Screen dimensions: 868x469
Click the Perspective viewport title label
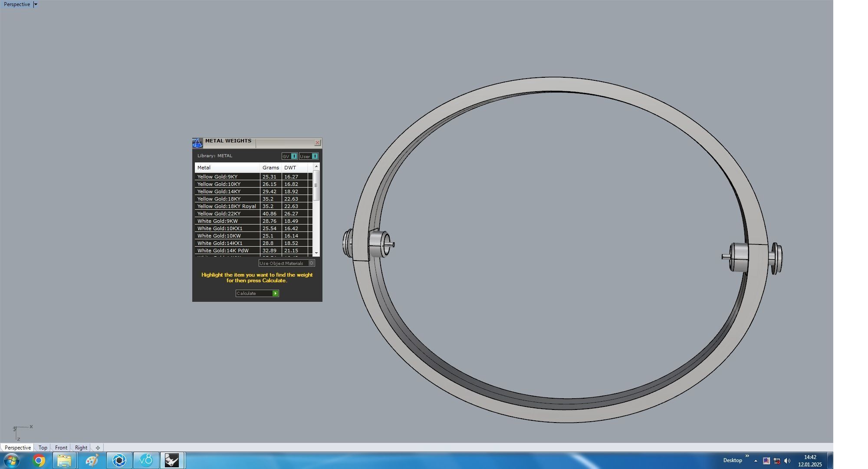click(x=17, y=4)
